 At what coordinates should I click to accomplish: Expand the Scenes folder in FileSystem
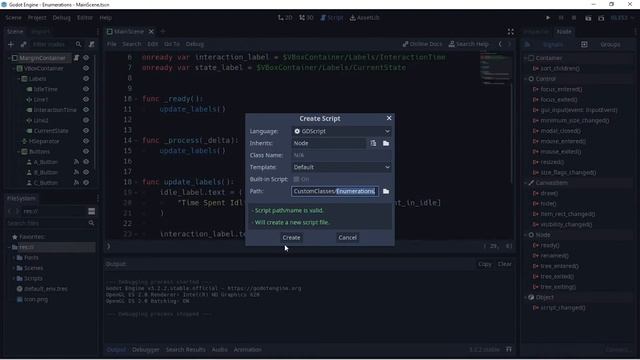pyautogui.click(x=13, y=268)
